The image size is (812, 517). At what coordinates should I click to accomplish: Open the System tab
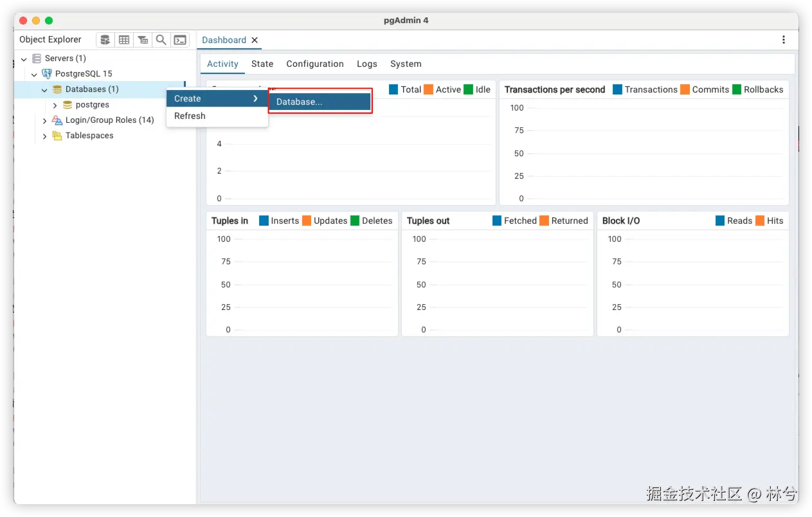coord(406,64)
